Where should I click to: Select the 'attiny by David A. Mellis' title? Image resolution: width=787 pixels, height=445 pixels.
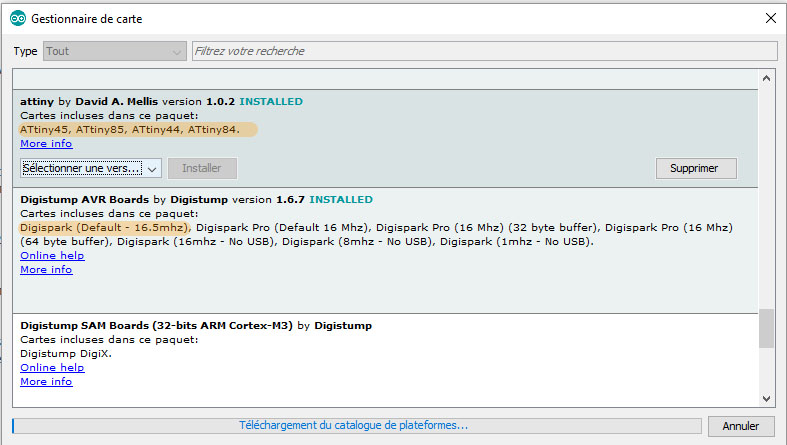(89, 101)
